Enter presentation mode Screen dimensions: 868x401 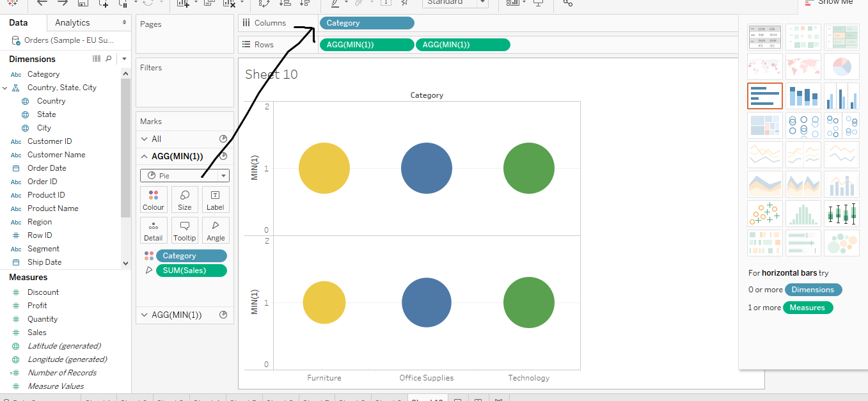538,4
